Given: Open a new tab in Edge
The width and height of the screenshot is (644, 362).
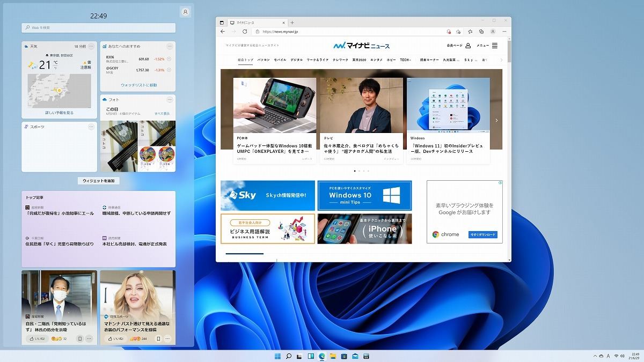Looking at the screenshot, I should coord(292,23).
